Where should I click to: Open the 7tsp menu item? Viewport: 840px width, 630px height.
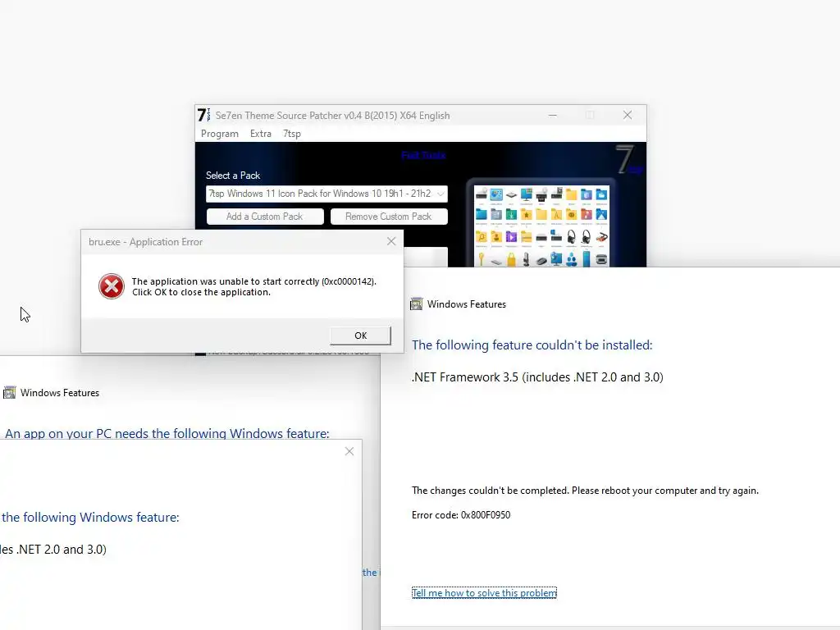click(x=292, y=134)
